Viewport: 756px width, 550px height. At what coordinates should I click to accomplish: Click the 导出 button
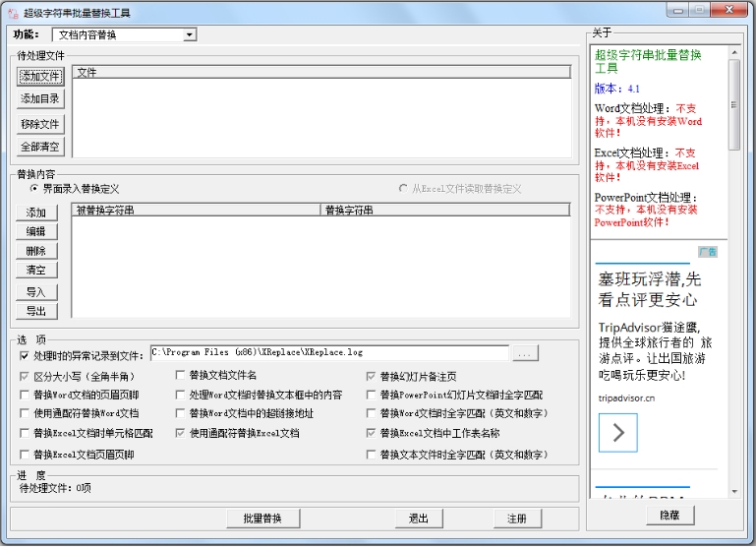36,311
